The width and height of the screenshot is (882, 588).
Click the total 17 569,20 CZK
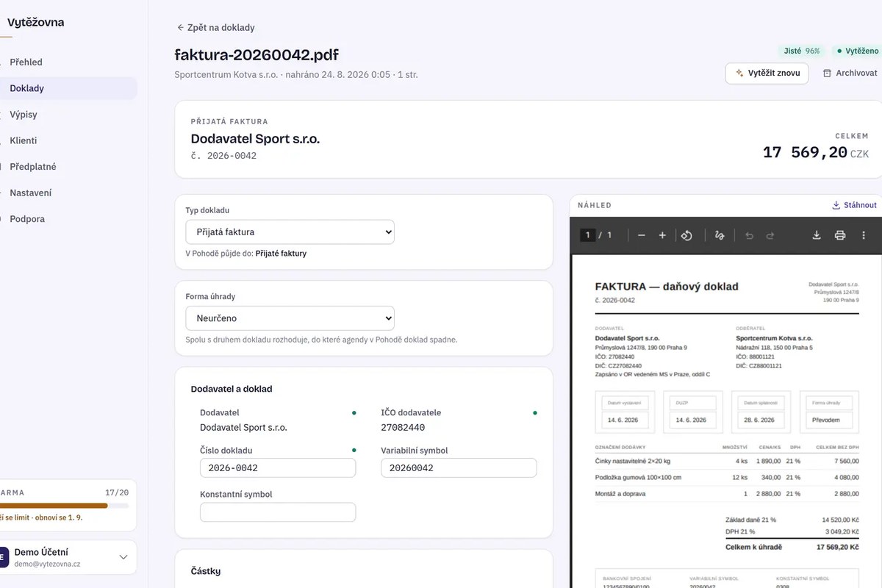tap(816, 153)
